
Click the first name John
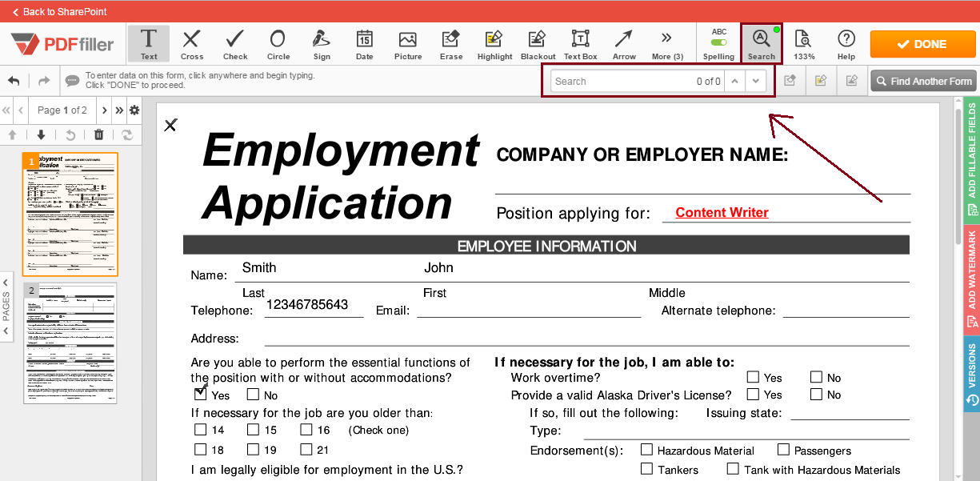[x=438, y=267]
